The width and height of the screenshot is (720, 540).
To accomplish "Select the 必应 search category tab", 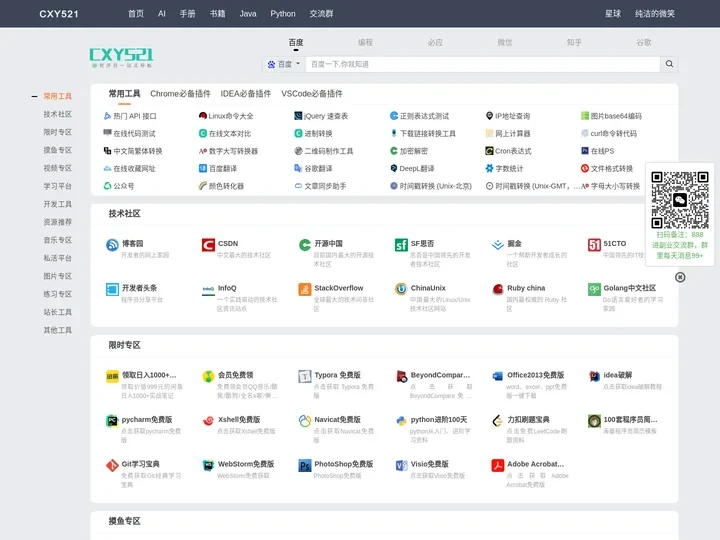I will 435,42.
